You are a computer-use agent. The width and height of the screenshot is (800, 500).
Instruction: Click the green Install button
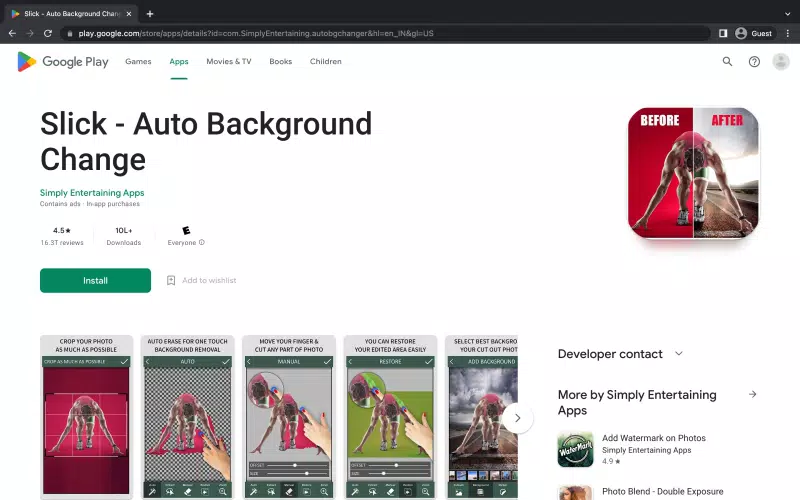click(x=95, y=281)
